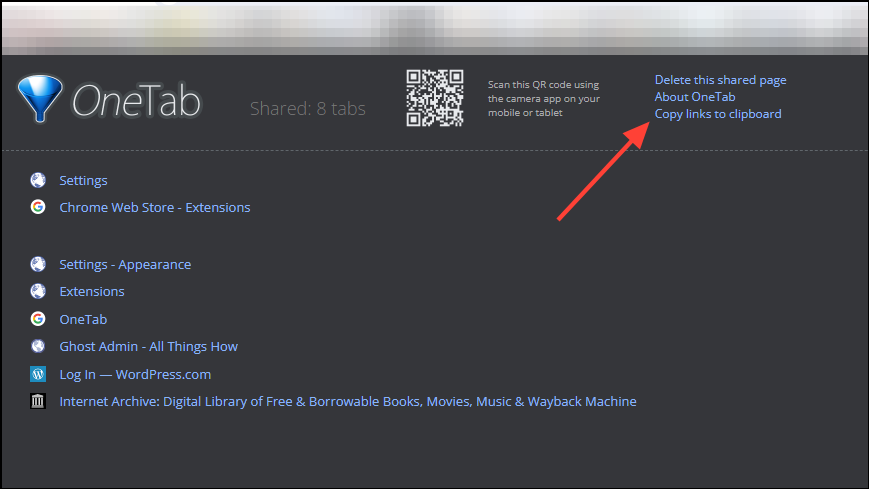869x489 pixels.
Task: Open Log In — WordPress.com link
Action: pos(135,374)
